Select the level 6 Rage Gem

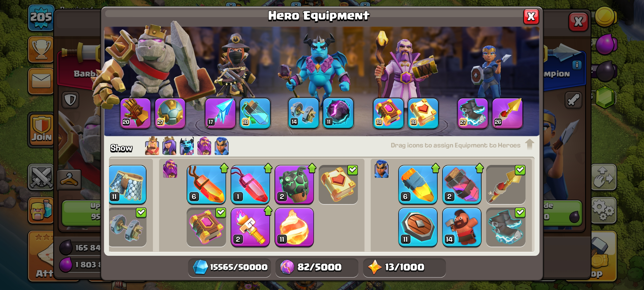[206, 185]
